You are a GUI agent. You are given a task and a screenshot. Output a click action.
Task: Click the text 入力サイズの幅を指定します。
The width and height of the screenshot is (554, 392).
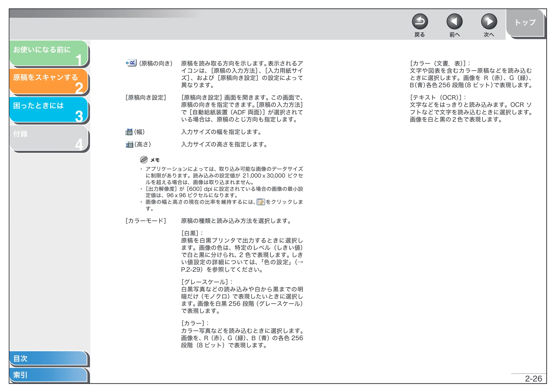click(222, 132)
